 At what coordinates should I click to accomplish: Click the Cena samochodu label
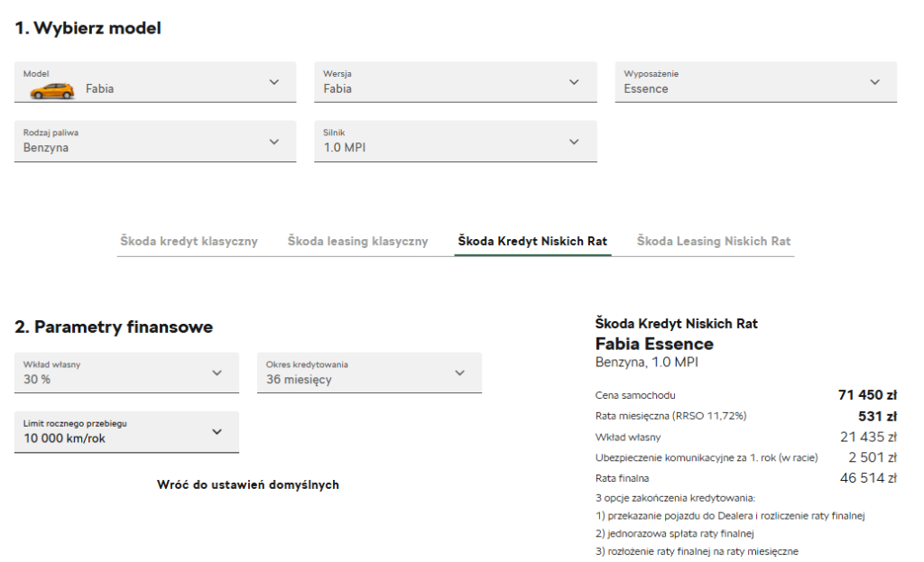point(635,395)
